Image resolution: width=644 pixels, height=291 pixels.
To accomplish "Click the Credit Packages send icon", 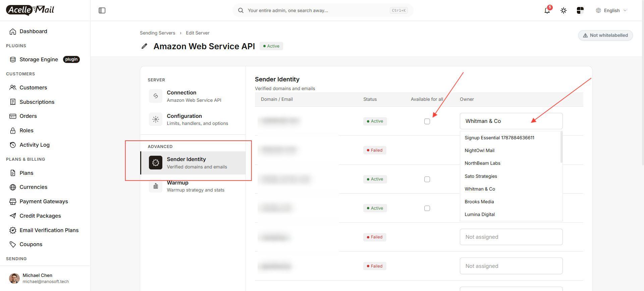I will (13, 216).
